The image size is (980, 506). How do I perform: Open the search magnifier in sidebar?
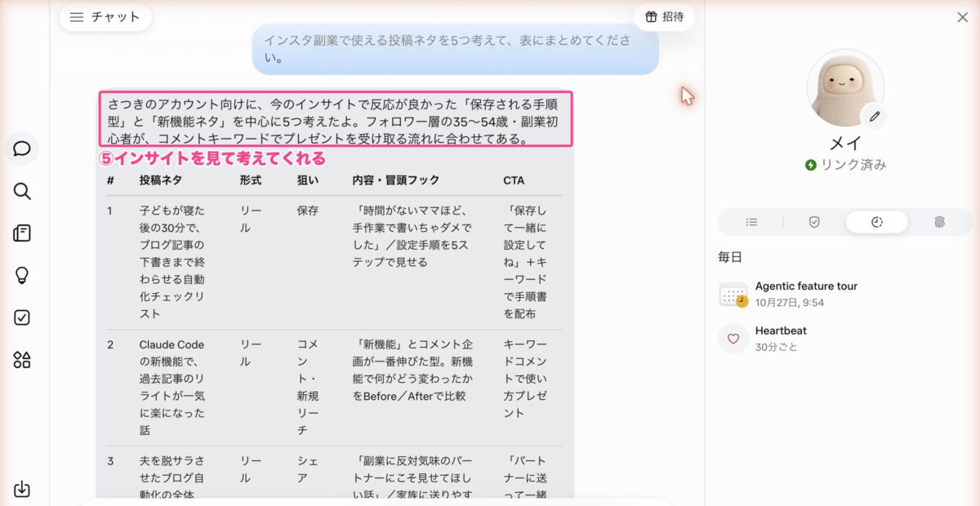click(x=22, y=191)
